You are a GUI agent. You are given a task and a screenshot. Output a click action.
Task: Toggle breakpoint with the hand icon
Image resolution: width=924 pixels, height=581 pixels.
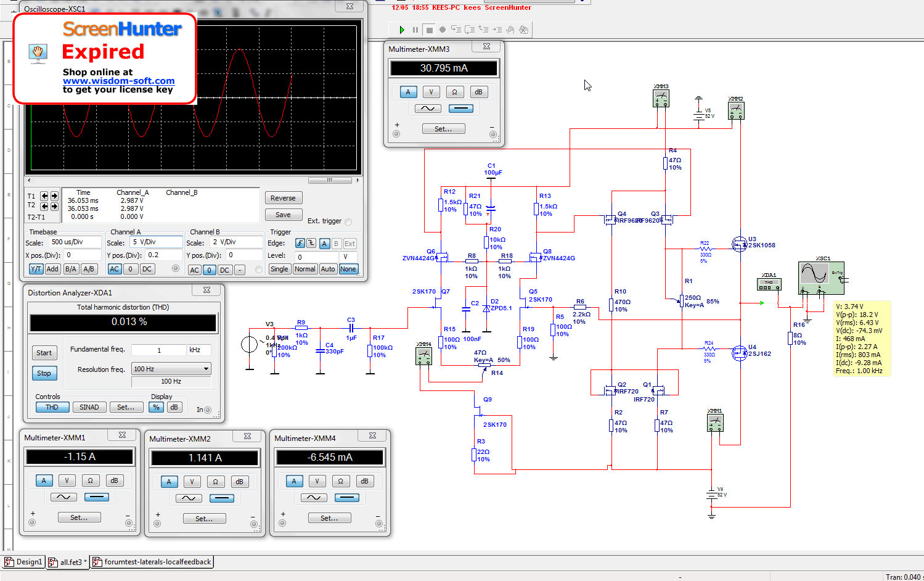pyautogui.click(x=510, y=30)
